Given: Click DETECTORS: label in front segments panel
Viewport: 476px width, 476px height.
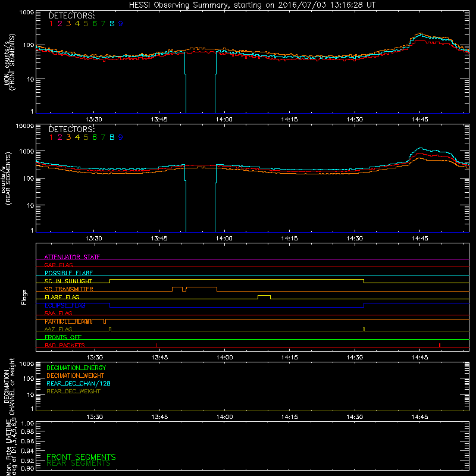Looking at the screenshot, I should [x=72, y=15].
